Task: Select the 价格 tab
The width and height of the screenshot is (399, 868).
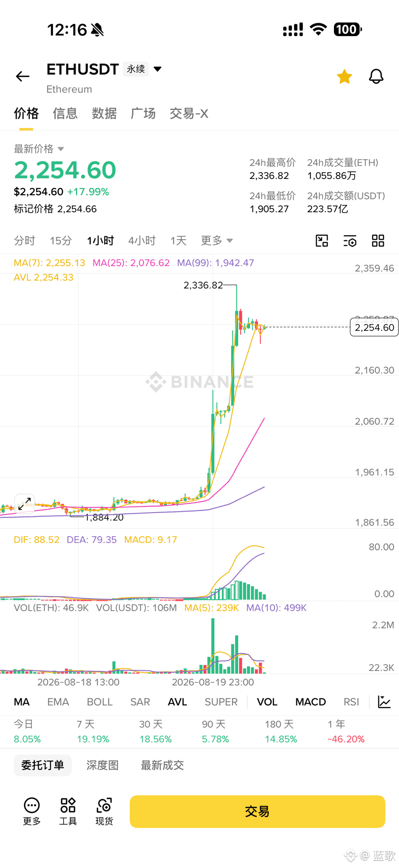Action: 26,113
